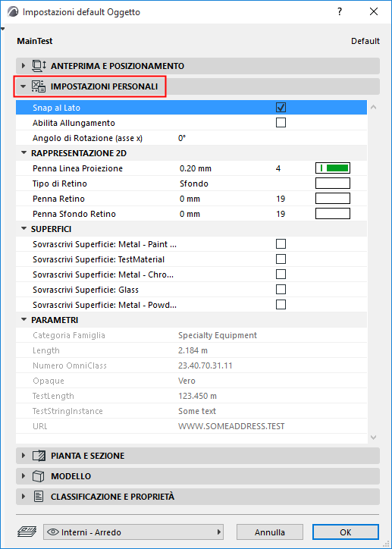Expand the Classificazione e Proprietà panel arrow

click(24, 497)
